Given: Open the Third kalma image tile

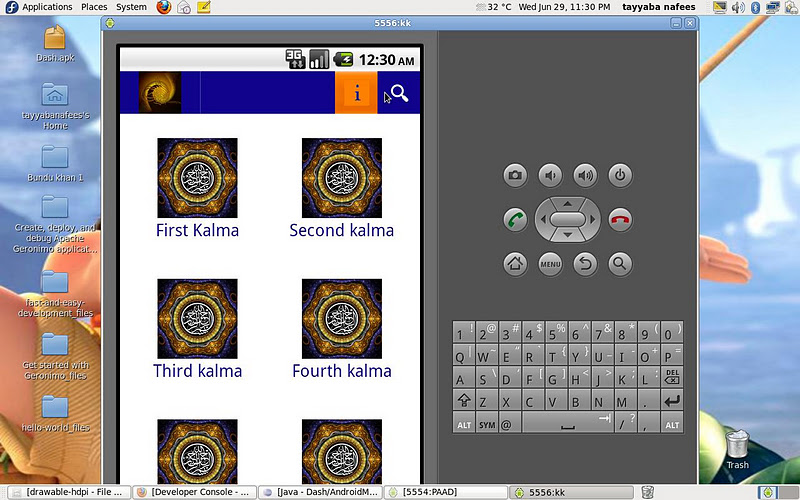Looking at the screenshot, I should pyautogui.click(x=197, y=318).
